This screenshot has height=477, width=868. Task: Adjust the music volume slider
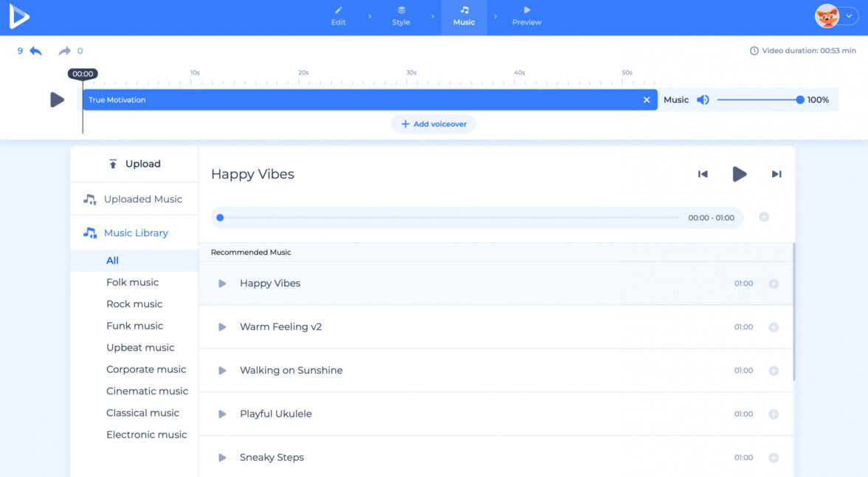759,100
